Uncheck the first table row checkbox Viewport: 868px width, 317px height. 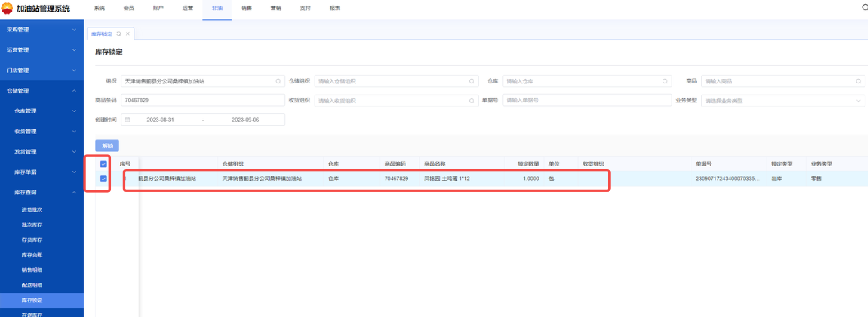[103, 178]
